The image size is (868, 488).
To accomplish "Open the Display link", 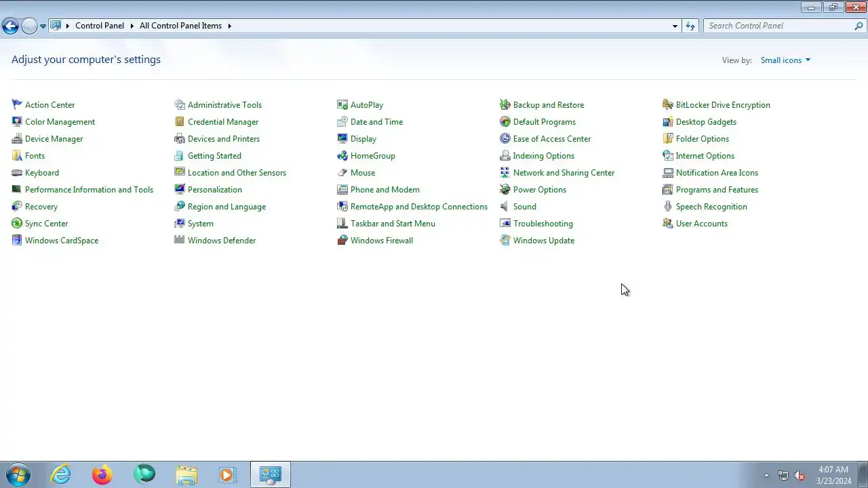I will click(x=363, y=139).
